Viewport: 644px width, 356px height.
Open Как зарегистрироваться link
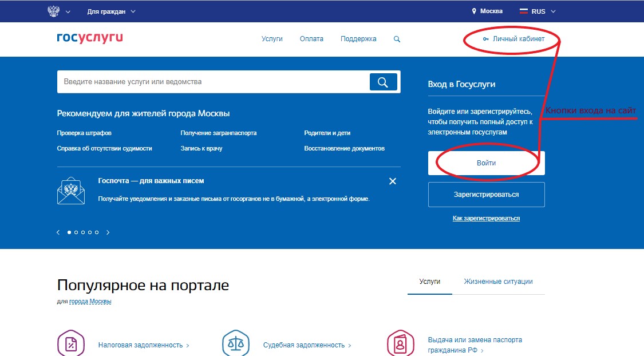486,219
